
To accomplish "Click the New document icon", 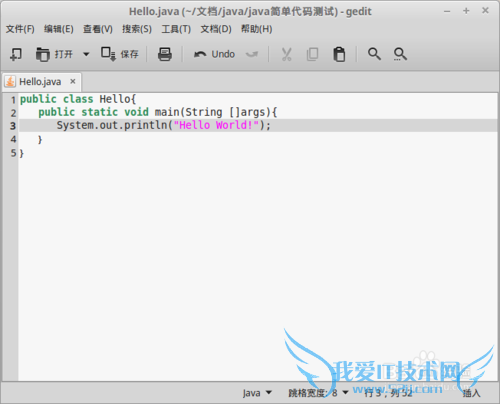I will point(16,54).
